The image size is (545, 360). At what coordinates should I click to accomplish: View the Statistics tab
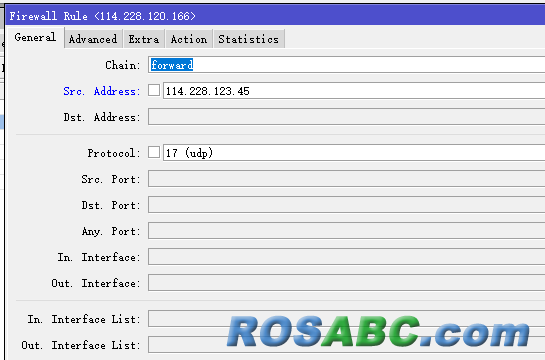click(x=249, y=39)
